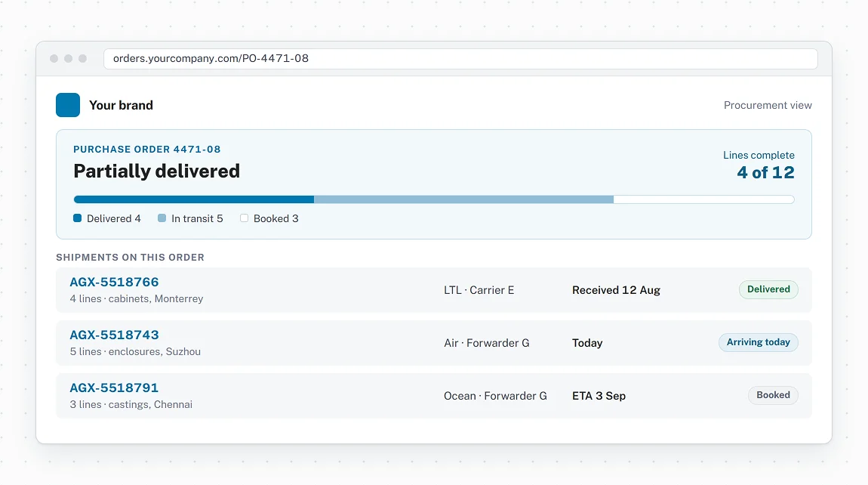Click the first gray window control dot
The image size is (868, 485).
tap(54, 59)
